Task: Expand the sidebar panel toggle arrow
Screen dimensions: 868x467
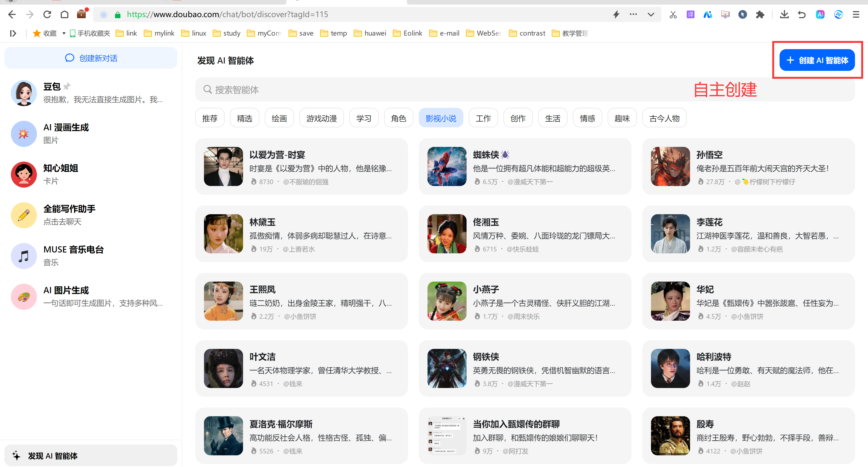Action: (x=13, y=33)
